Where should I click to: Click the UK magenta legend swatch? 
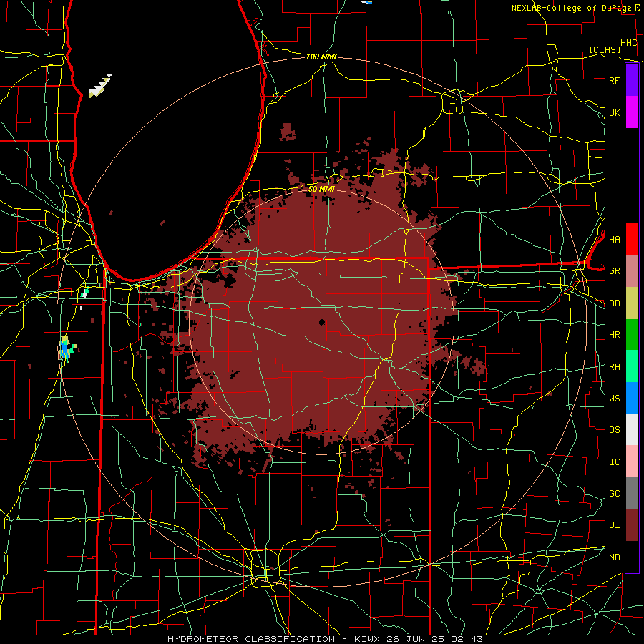click(632, 112)
